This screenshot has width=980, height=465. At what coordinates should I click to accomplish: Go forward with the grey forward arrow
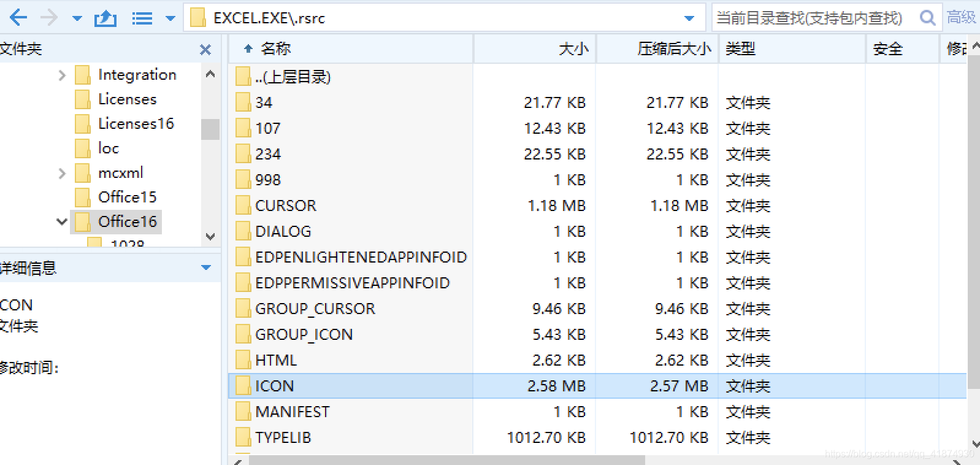(48, 18)
